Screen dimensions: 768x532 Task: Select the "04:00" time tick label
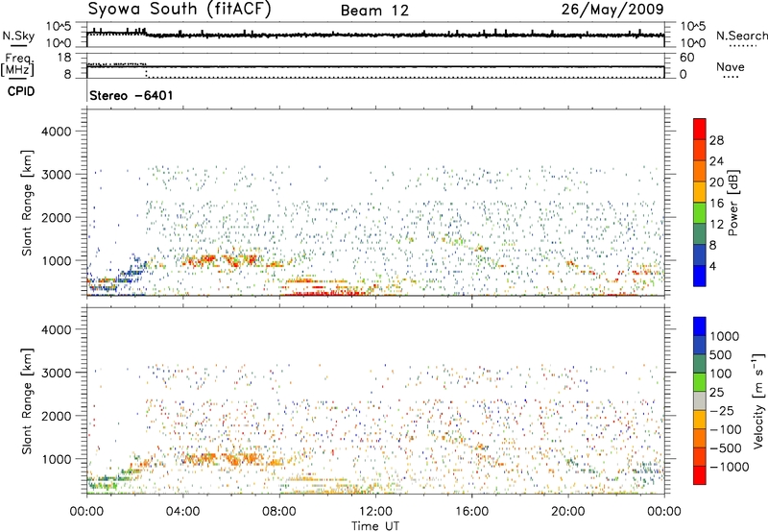[182, 512]
